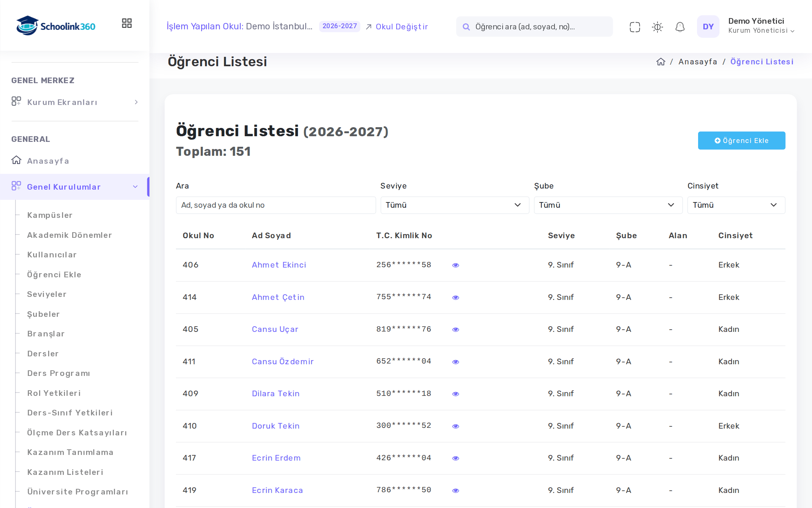The height and width of the screenshot is (508, 812).
Task: Click the Anasayfa house icon in sidebar
Action: coord(16,160)
